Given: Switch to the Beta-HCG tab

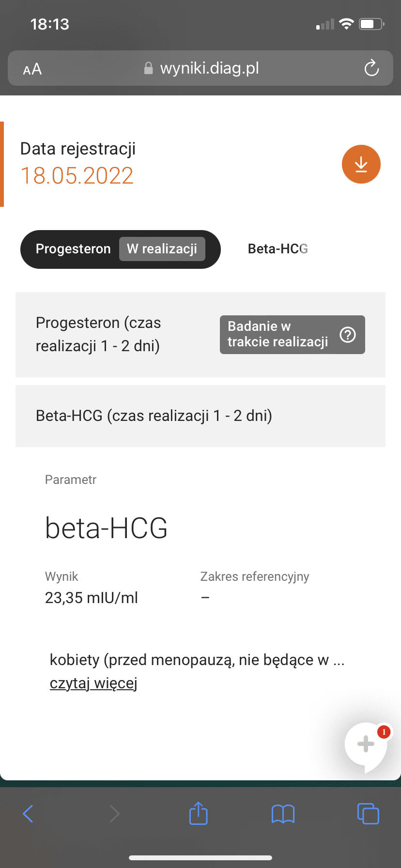Looking at the screenshot, I should [278, 249].
